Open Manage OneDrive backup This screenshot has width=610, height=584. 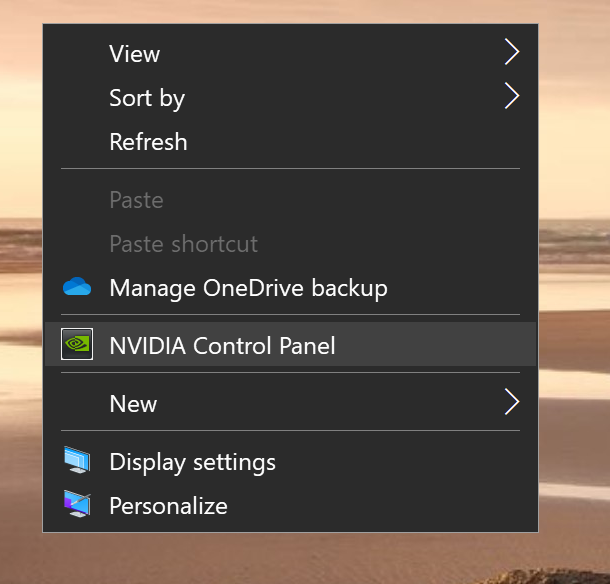pos(290,288)
